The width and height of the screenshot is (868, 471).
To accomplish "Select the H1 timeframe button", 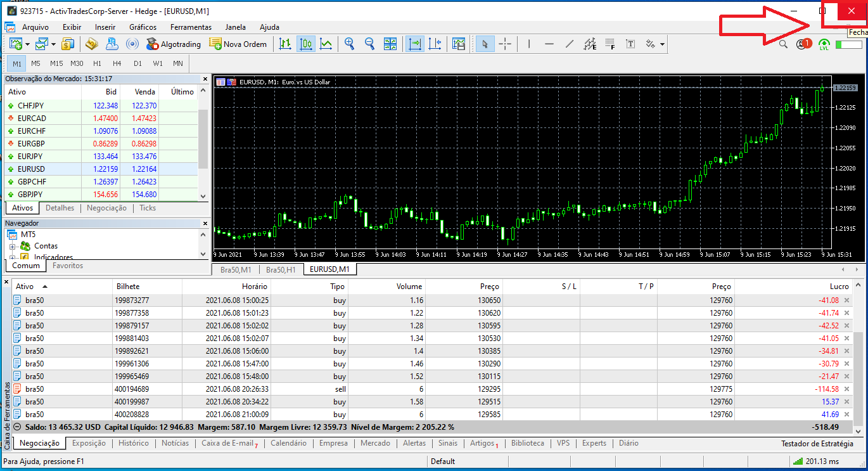I will (97, 63).
